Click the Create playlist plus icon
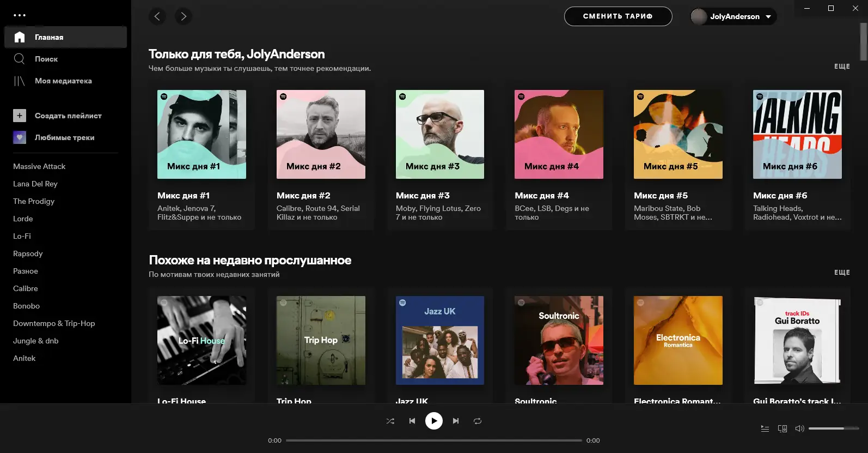 tap(20, 116)
